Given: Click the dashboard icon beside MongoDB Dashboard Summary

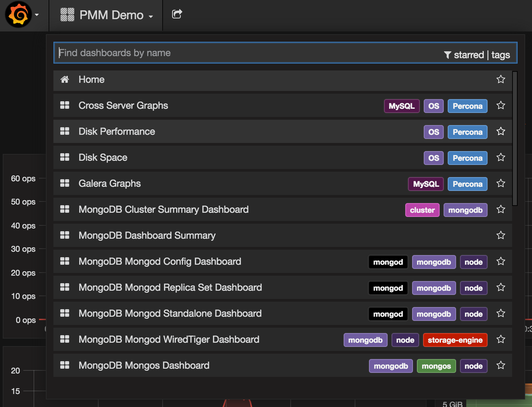Looking at the screenshot, I should coord(65,235).
